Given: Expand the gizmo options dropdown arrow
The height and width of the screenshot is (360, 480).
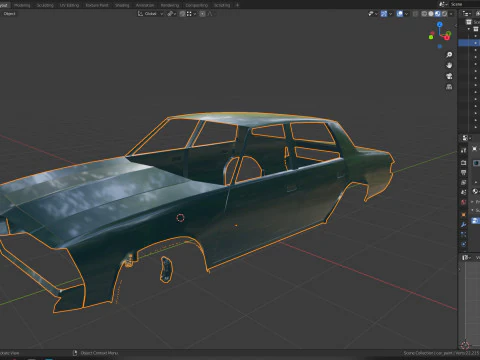Looking at the screenshot, I should tap(390, 14).
